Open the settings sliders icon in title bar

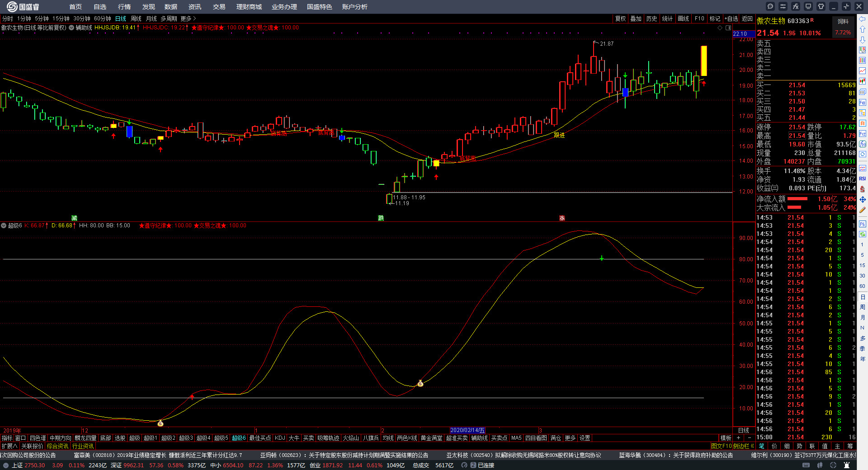coord(783,6)
